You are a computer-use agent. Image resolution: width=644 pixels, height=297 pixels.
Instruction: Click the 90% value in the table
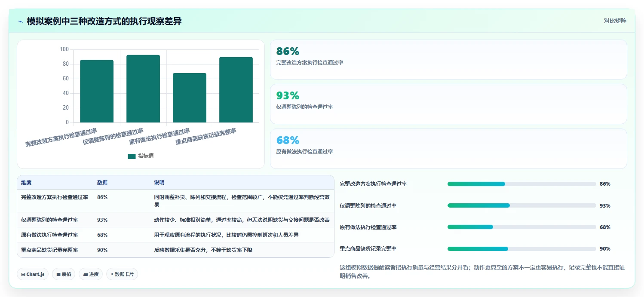(x=102, y=250)
